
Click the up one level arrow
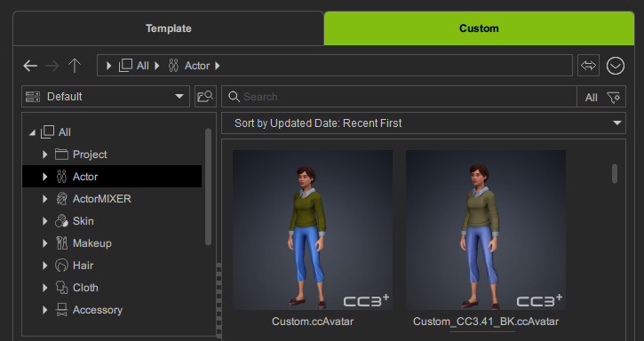point(75,66)
